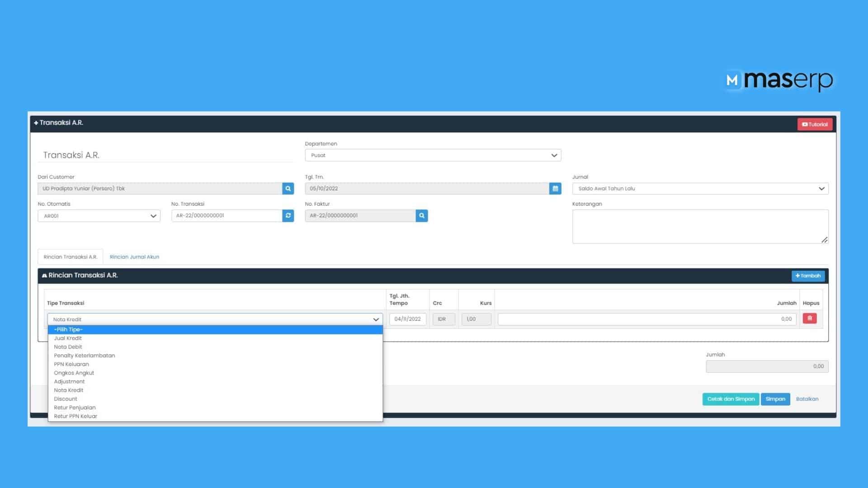Click the No. Faktur search icon

[421, 216]
